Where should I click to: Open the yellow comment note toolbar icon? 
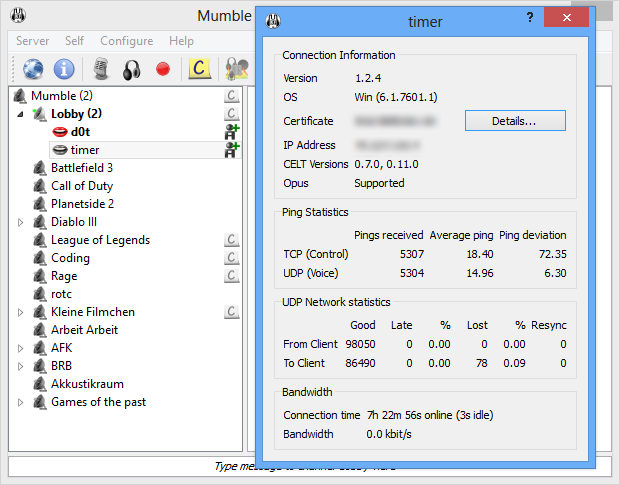click(x=199, y=68)
